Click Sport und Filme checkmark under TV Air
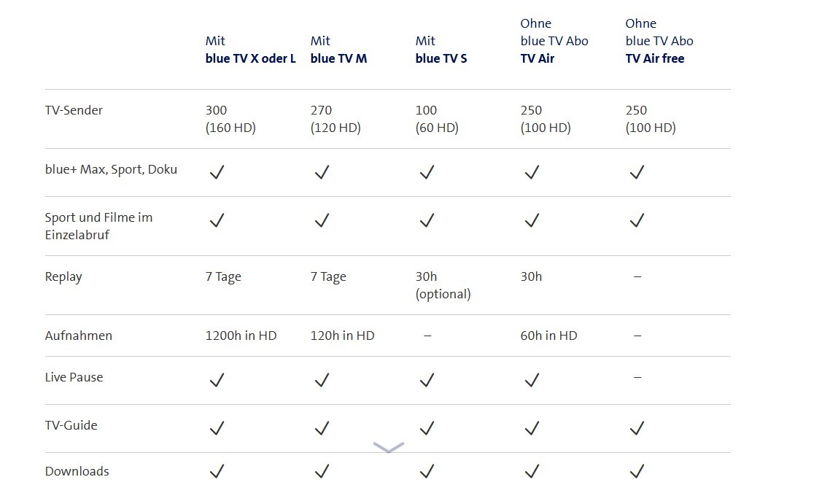The width and height of the screenshot is (838, 504). point(532,220)
